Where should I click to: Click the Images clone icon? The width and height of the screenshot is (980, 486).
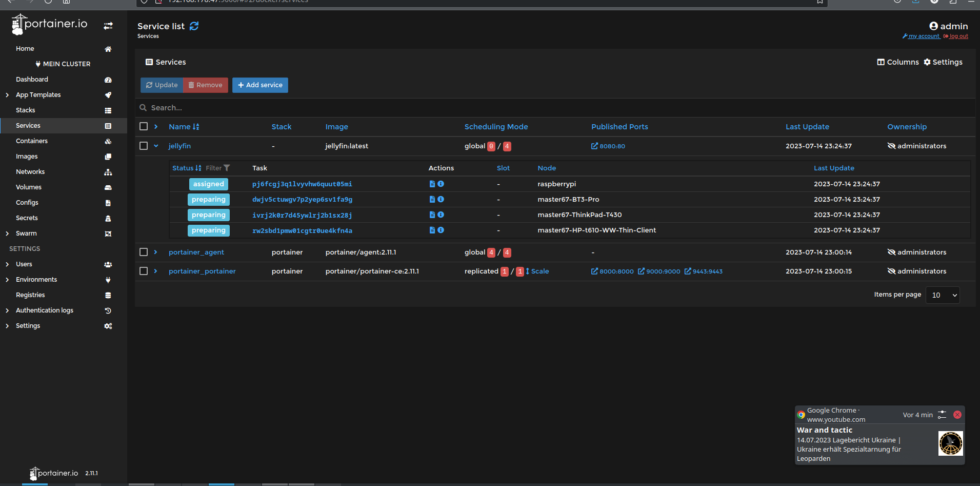point(108,157)
